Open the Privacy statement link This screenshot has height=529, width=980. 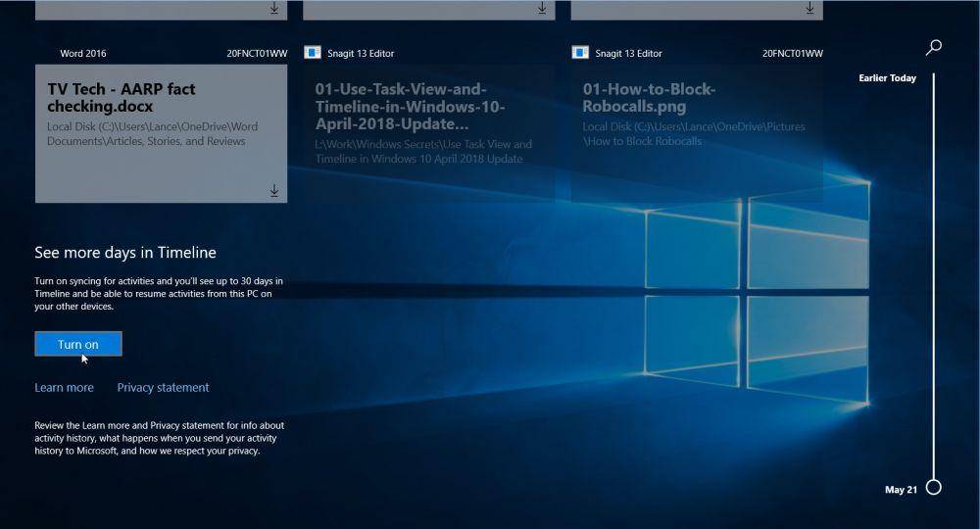tap(163, 387)
